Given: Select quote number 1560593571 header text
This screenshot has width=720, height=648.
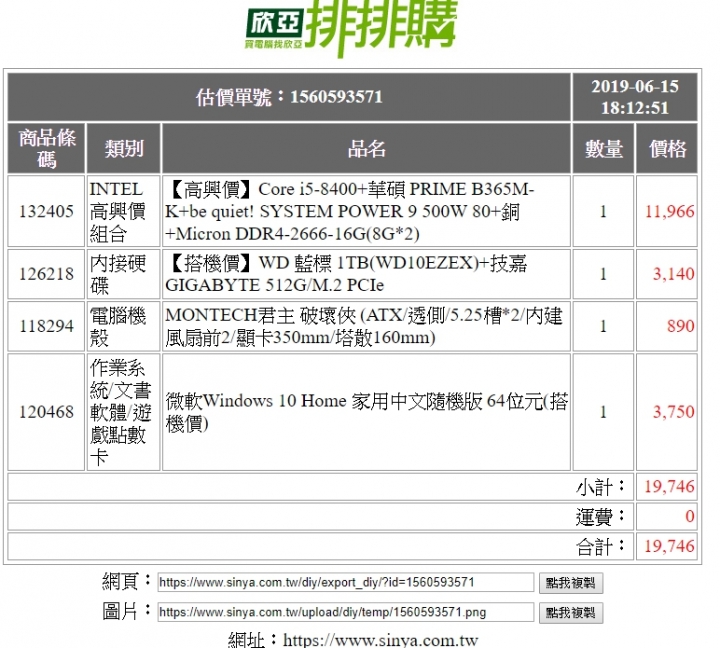Looking at the screenshot, I should (x=289, y=97).
